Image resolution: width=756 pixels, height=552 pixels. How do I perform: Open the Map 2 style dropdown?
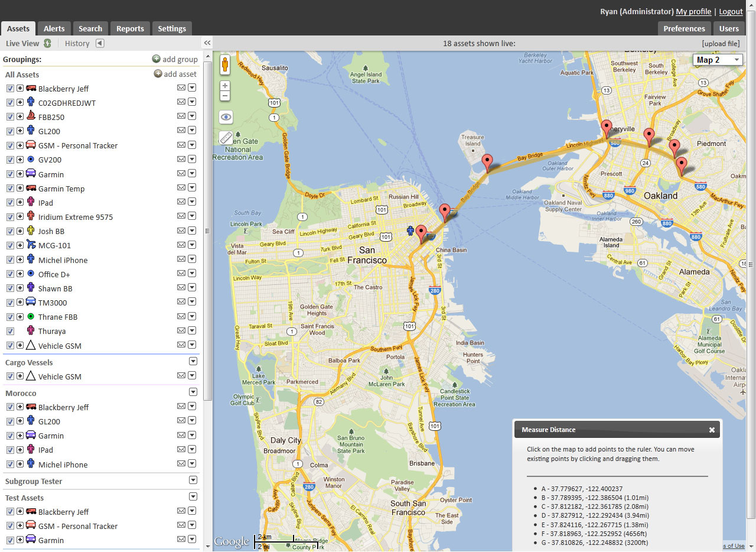click(x=717, y=60)
